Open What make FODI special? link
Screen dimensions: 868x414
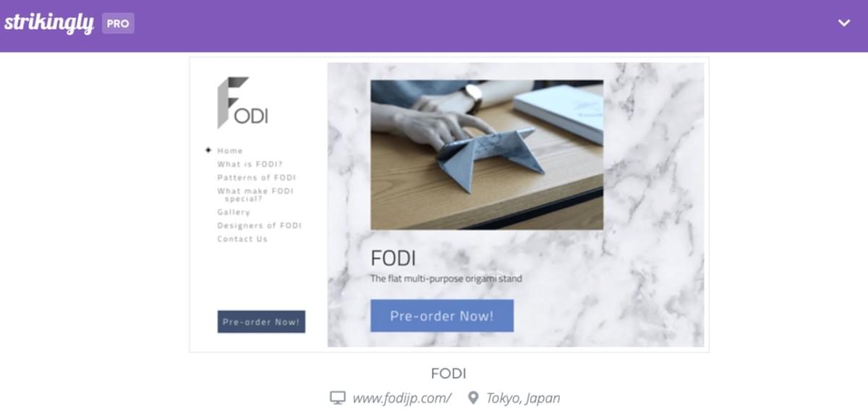point(255,195)
